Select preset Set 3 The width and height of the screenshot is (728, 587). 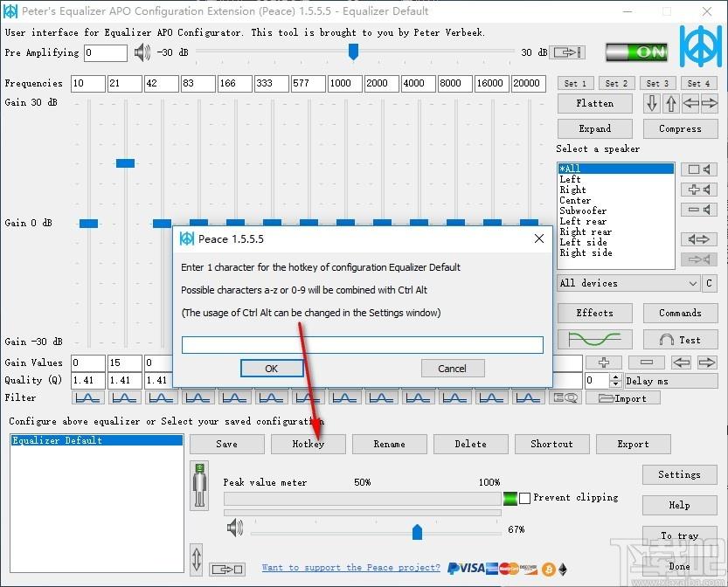click(657, 84)
